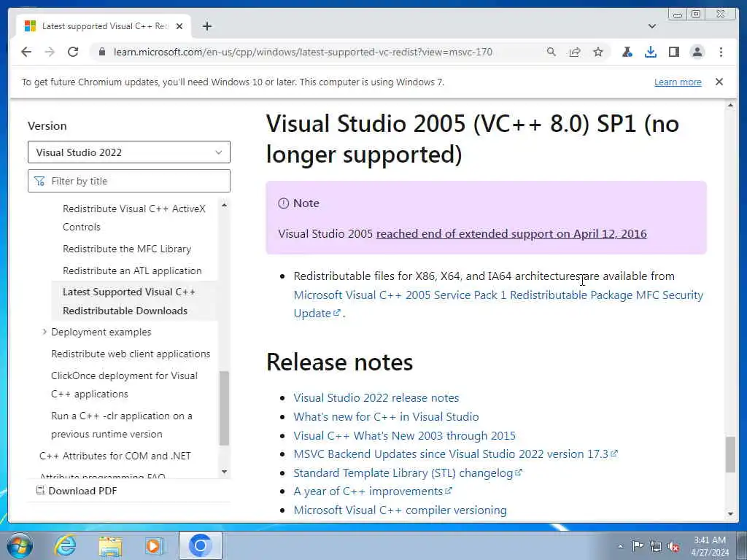Open Run a C++ -clr application article
747x560 pixels.
(122, 425)
